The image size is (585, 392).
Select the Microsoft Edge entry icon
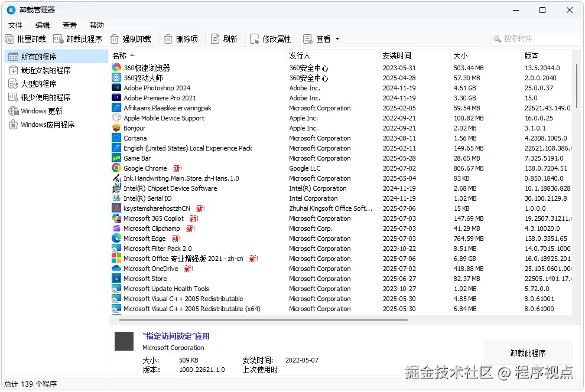click(116, 239)
